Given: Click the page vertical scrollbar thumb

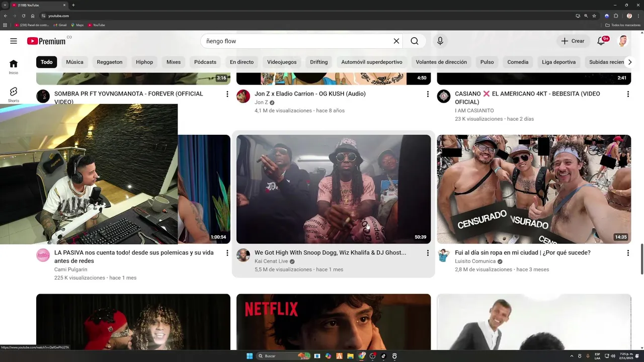Looking at the screenshot, I should 641,259.
